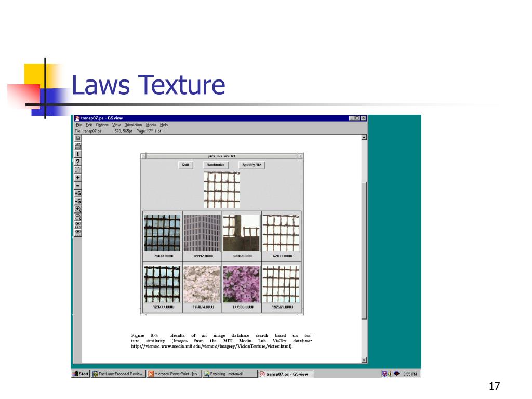Select the query texture image below Randomize
Image resolution: width=532 pixels, height=399 pixels.
tap(222, 190)
